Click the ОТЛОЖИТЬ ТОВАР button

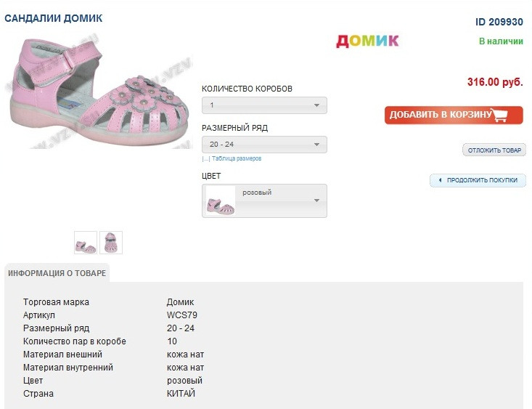494,150
